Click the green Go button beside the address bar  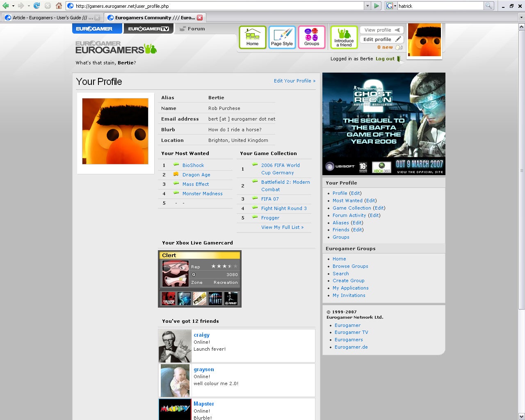click(x=377, y=6)
